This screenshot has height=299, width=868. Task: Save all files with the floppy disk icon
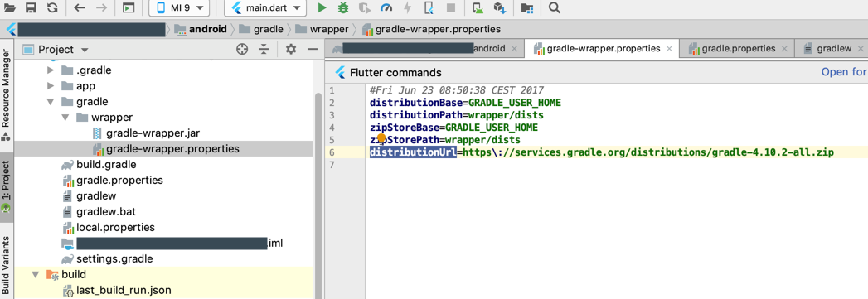coord(31,7)
